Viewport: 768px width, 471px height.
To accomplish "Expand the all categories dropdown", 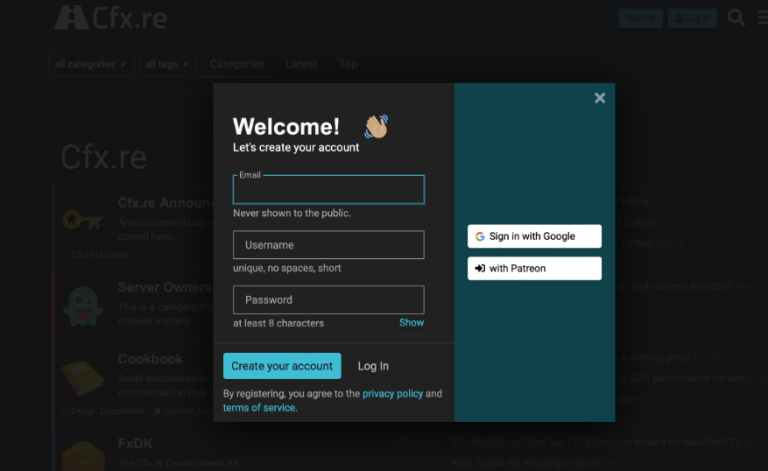I will (x=91, y=64).
